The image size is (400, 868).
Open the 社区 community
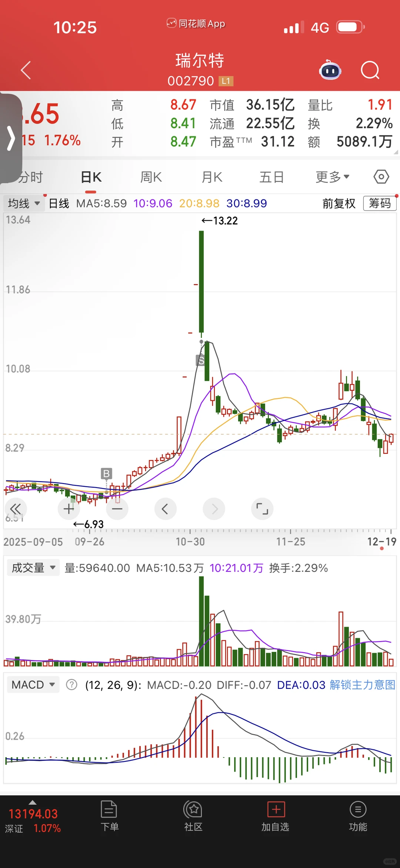click(x=193, y=817)
